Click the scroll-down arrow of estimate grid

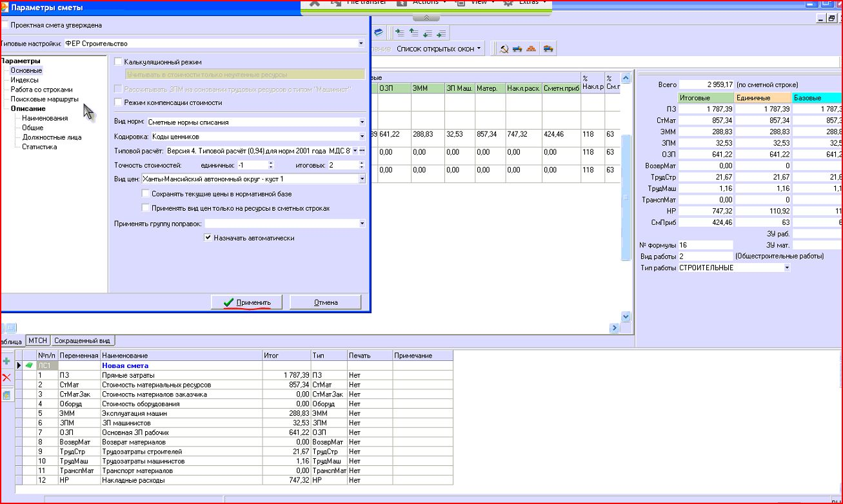point(626,316)
